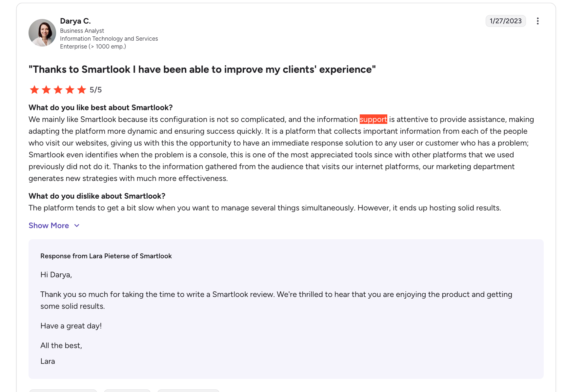Click the reviewer name Darya C.
566x392 pixels.
pos(75,21)
